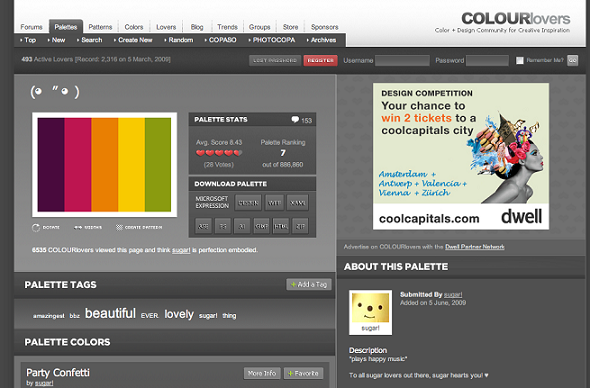Download the palette in ASE format
This screenshot has height=388, width=590.
(x=203, y=226)
